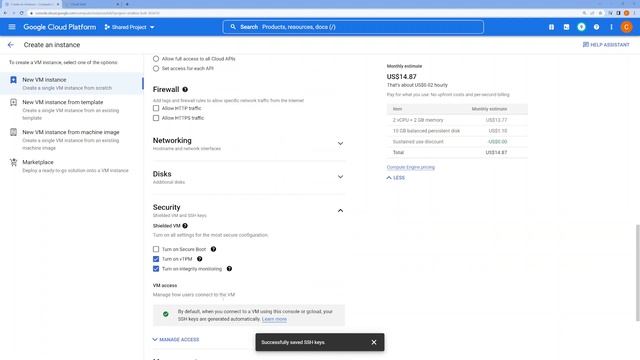Open the Shared Project selector dropdown
This screenshot has height=360, width=640.
click(129, 27)
